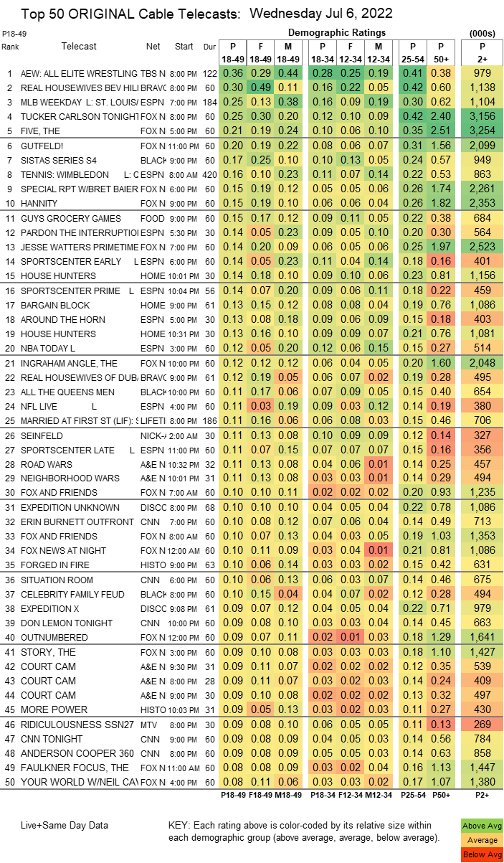Image resolution: width=504 pixels, height=863 pixels.
Task: Select the 'SEINFELD' telecast name
Action: [x=42, y=436]
